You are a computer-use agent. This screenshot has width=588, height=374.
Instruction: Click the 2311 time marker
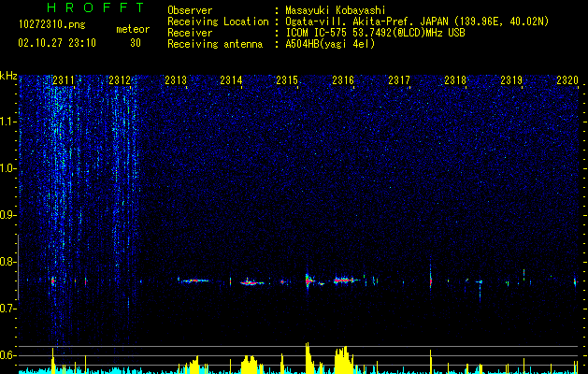(x=64, y=79)
